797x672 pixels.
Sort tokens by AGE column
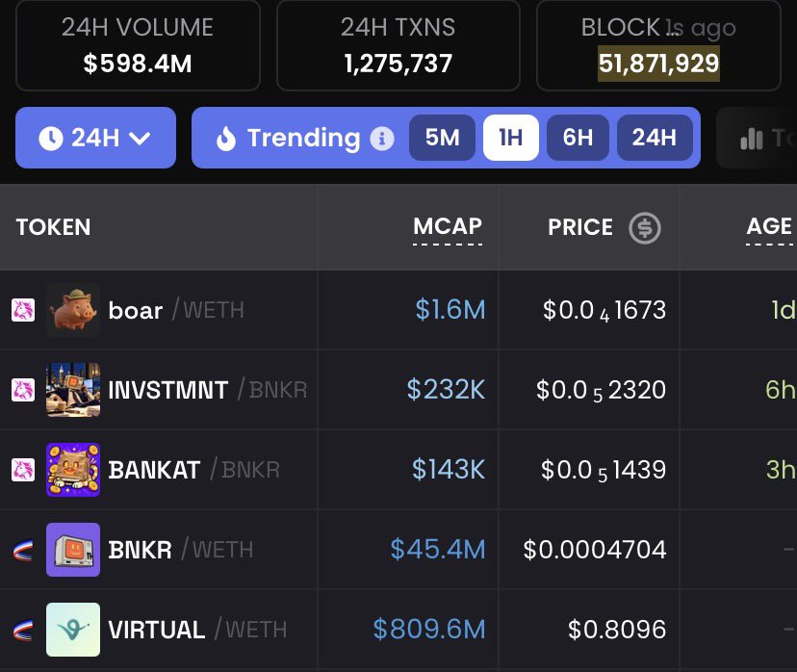[769, 227]
